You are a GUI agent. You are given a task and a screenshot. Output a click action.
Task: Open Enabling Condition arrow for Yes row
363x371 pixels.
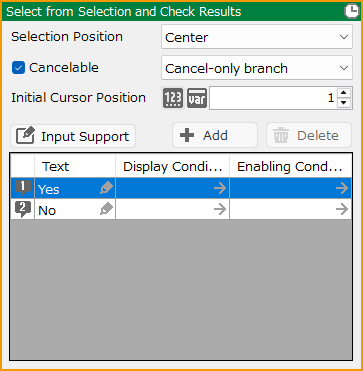(x=342, y=188)
